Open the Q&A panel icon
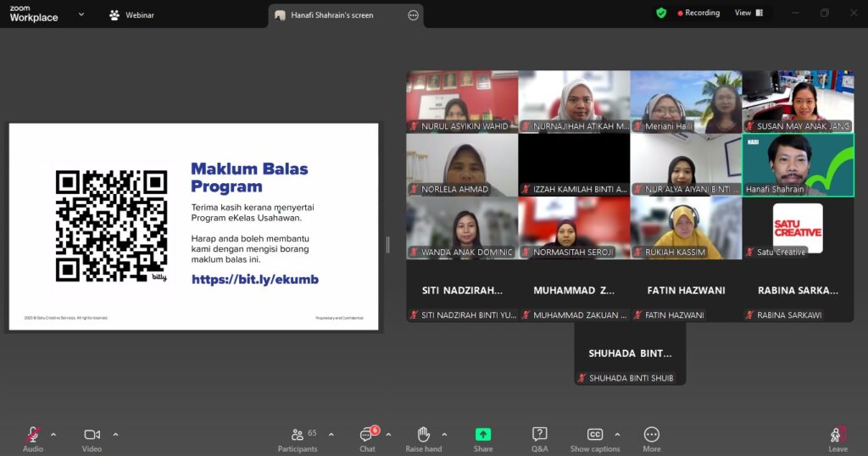Image resolution: width=868 pixels, height=456 pixels. click(540, 435)
